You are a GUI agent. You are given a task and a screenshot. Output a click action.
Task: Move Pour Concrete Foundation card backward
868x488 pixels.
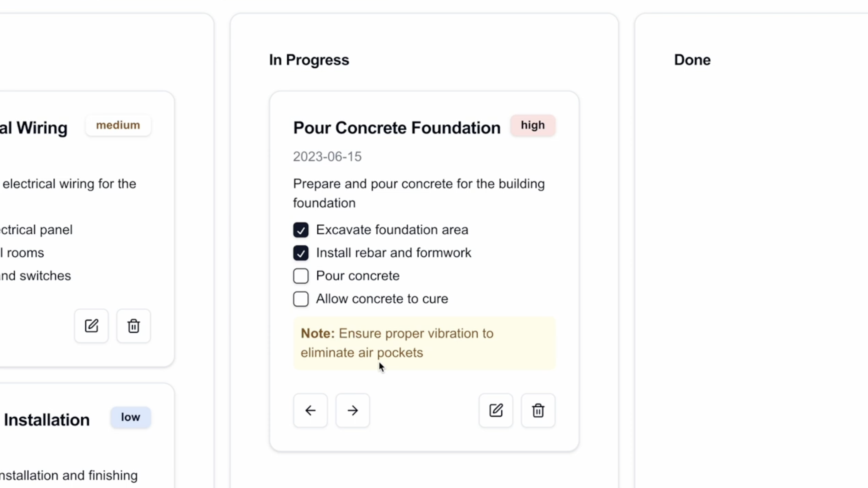(310, 410)
